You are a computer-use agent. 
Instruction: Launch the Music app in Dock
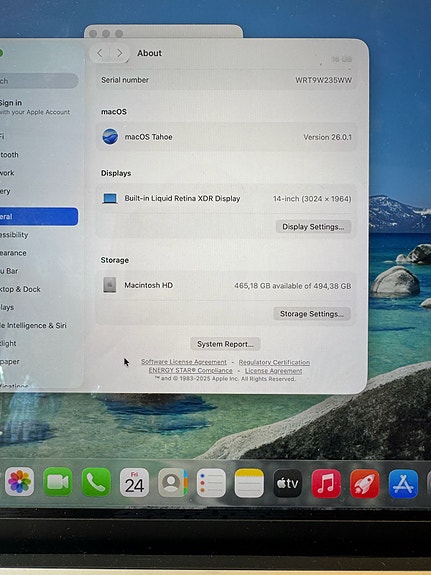[326, 483]
